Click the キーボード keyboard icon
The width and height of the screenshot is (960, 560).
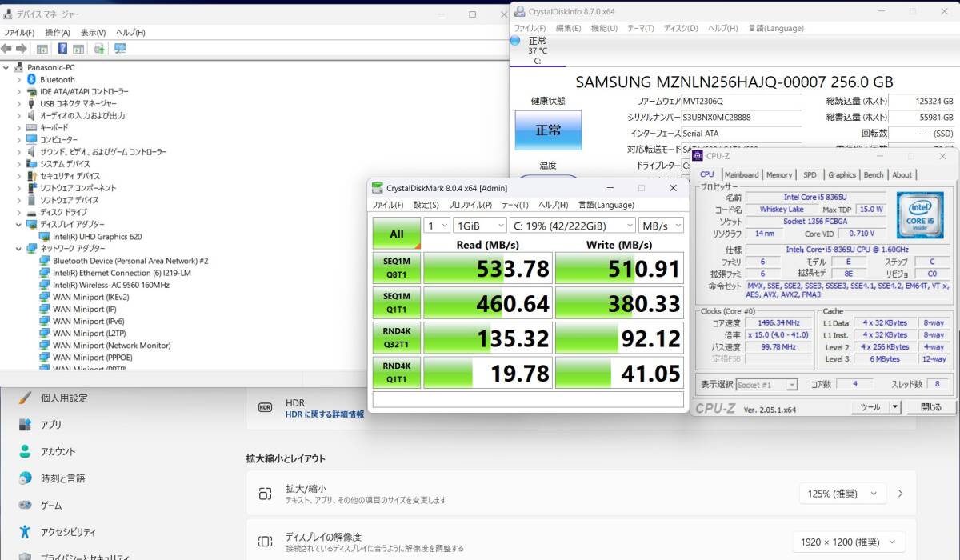point(32,127)
